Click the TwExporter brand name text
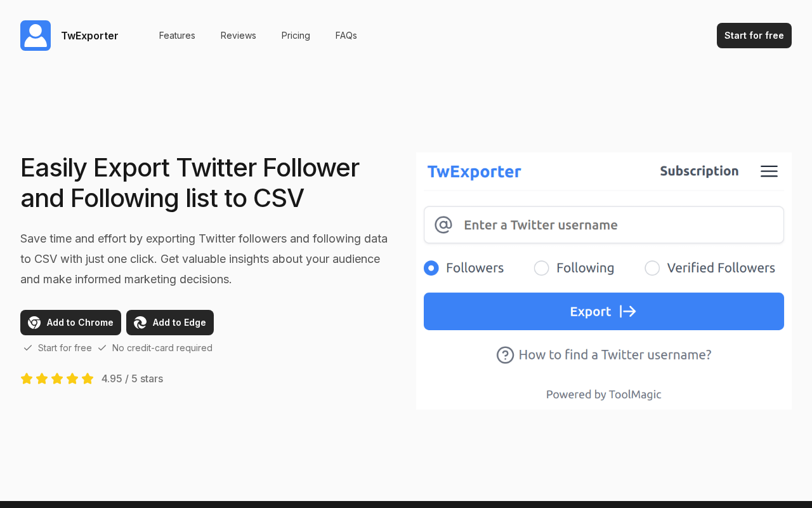Image resolution: width=812 pixels, height=508 pixels. click(89, 36)
